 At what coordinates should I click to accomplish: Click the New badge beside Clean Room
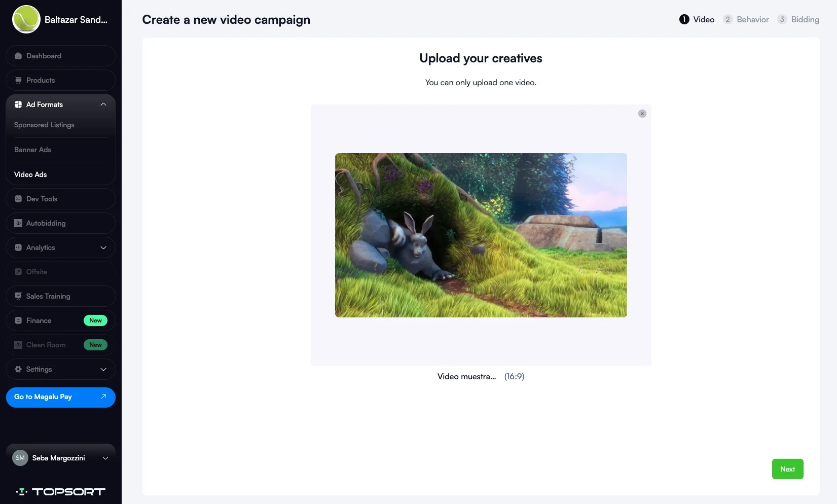coord(95,345)
